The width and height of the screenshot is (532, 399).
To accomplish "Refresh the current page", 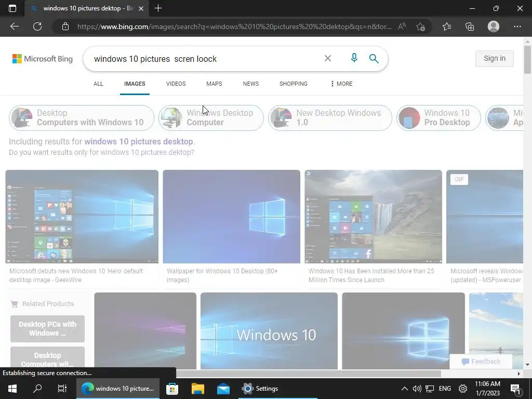I will (x=37, y=26).
